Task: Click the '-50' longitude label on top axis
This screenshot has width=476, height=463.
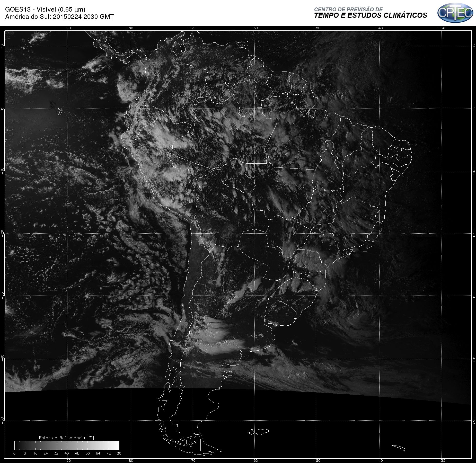Action: click(317, 28)
